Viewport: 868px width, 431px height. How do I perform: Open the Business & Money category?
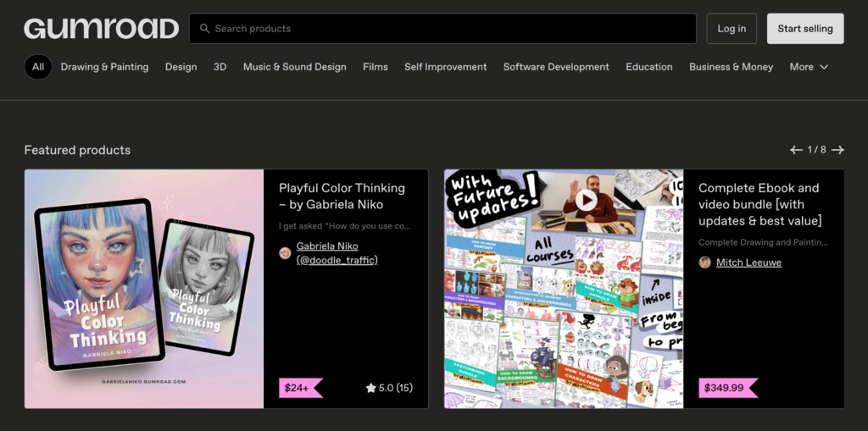click(x=731, y=67)
